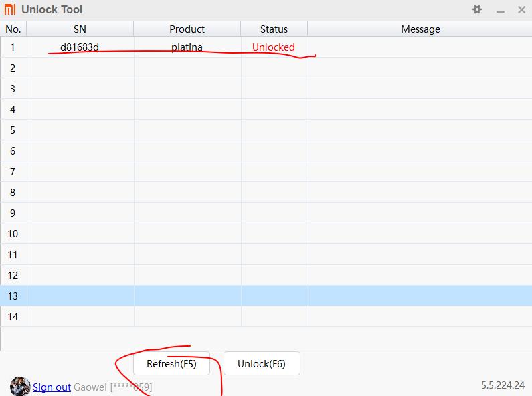Select the platina product cell
Screen dimensions: 532x396
(187, 47)
